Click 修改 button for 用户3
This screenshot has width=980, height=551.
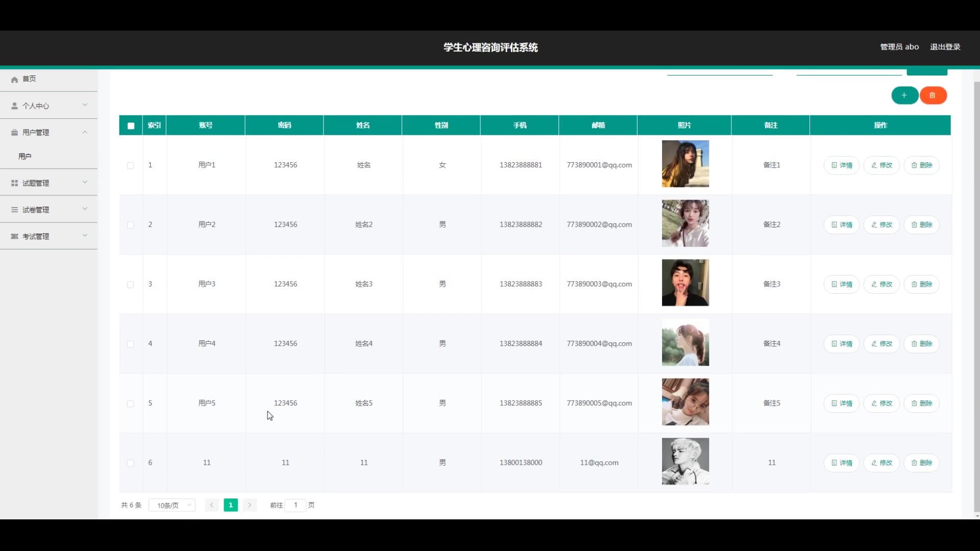[x=881, y=284]
